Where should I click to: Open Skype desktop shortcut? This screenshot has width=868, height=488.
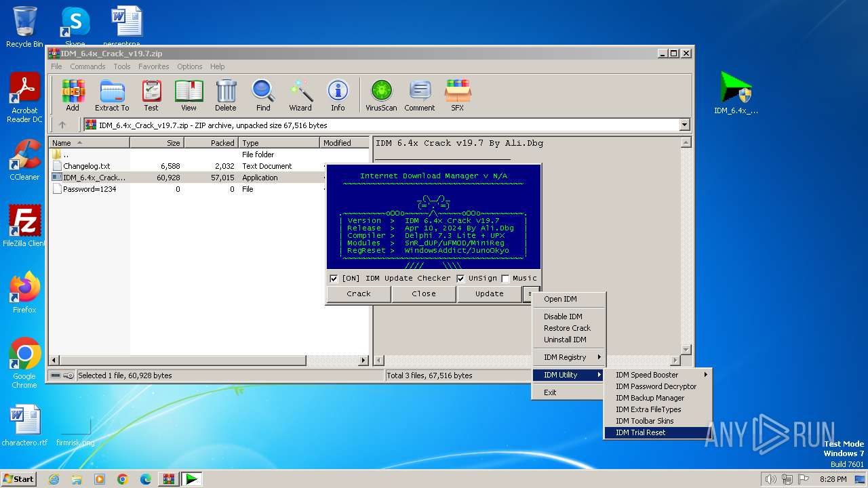pos(75,27)
